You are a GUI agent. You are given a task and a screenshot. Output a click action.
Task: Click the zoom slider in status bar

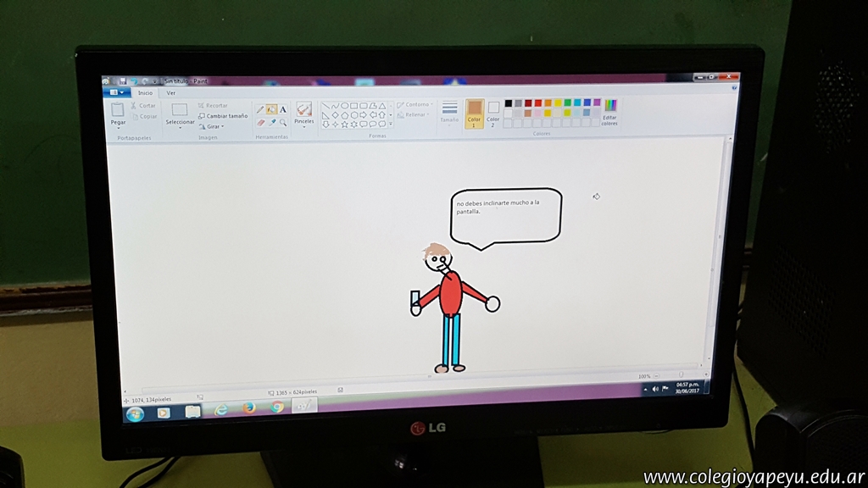point(681,375)
